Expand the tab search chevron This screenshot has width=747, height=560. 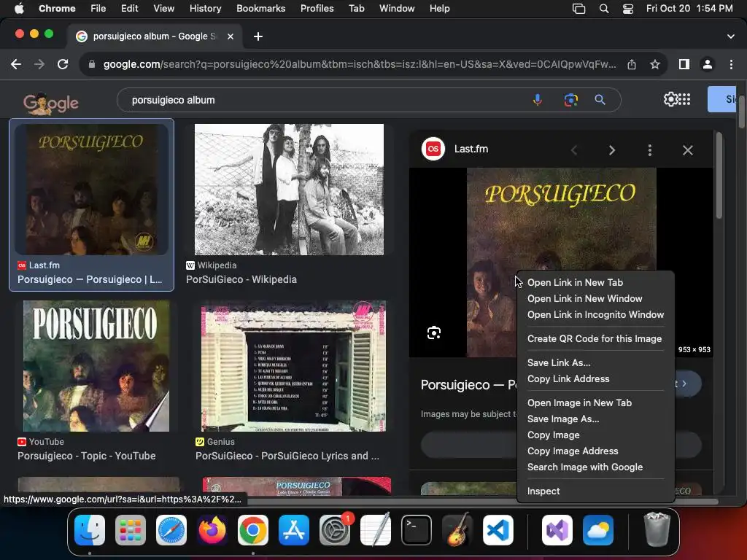point(731,36)
